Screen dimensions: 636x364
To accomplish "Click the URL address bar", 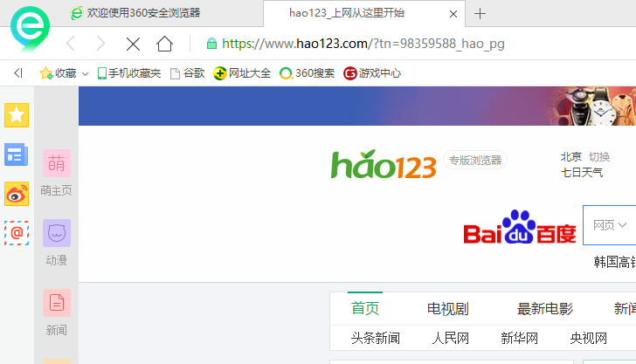I will coord(363,44).
